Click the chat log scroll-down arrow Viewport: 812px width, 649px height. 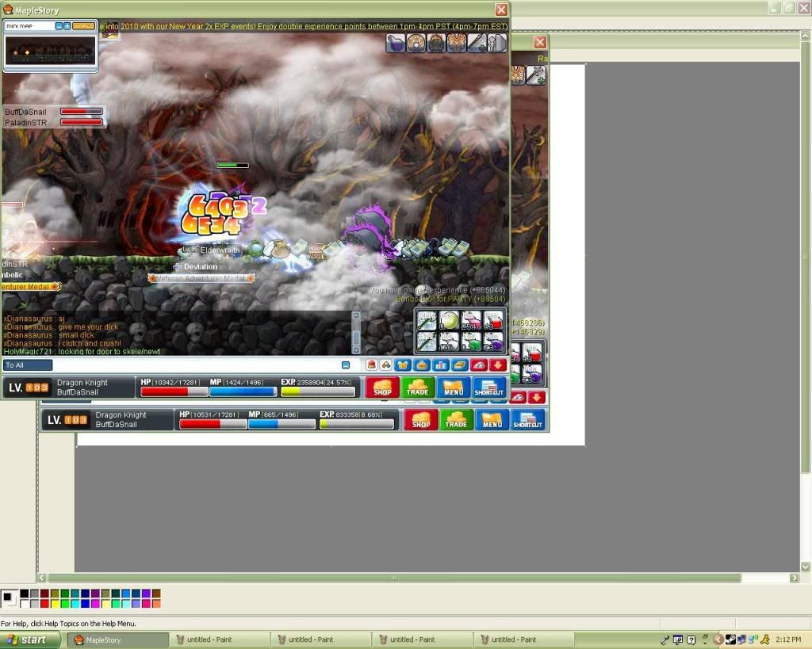[x=356, y=350]
